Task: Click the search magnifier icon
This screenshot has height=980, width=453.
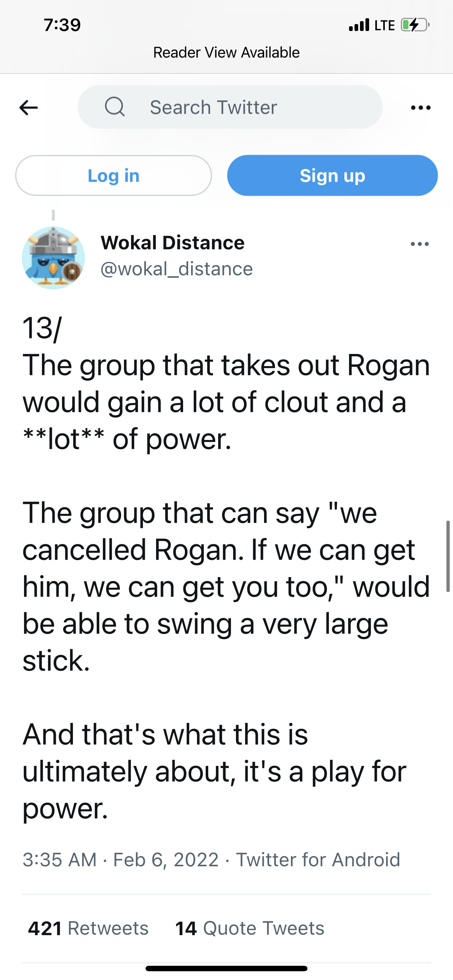Action: coord(115,106)
